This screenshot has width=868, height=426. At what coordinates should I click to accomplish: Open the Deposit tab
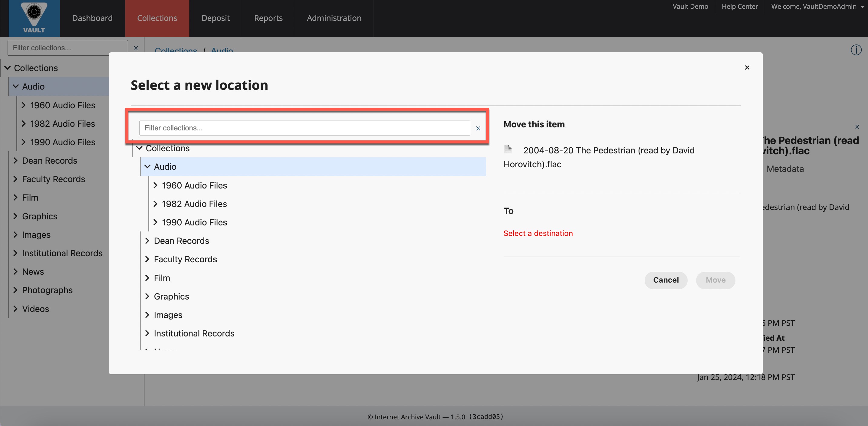pyautogui.click(x=215, y=18)
